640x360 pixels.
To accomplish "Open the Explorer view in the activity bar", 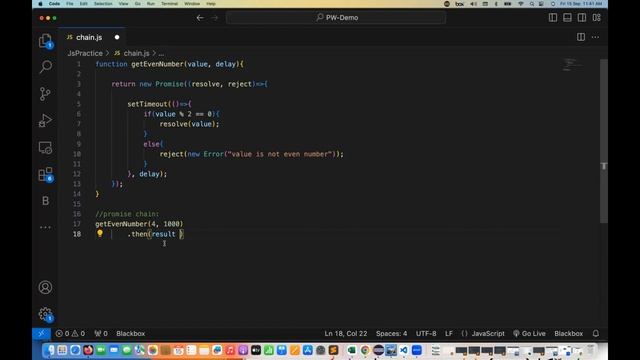I will (45, 41).
